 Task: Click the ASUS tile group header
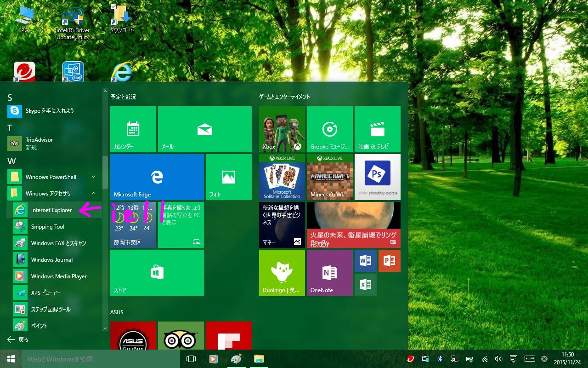[117, 312]
